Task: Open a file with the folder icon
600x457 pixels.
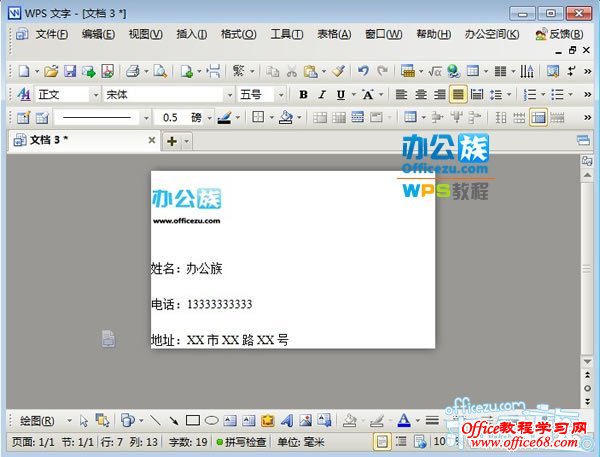Action: click(51, 71)
